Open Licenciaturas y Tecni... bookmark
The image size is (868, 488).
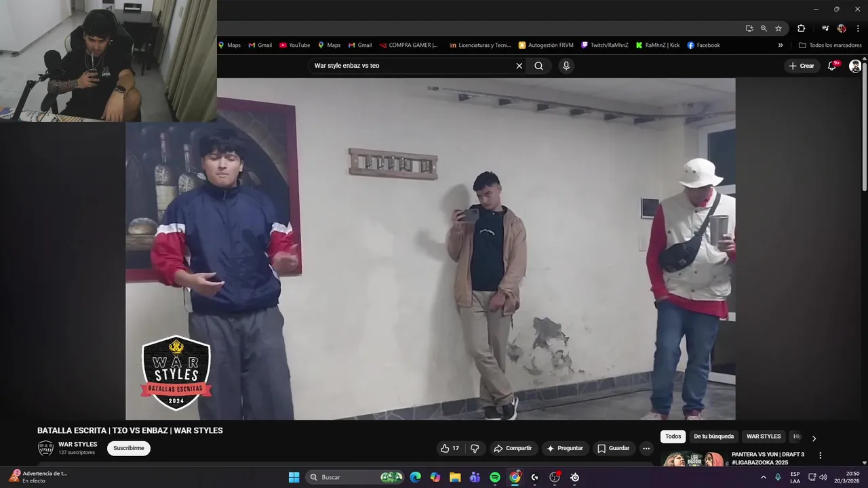[480, 45]
